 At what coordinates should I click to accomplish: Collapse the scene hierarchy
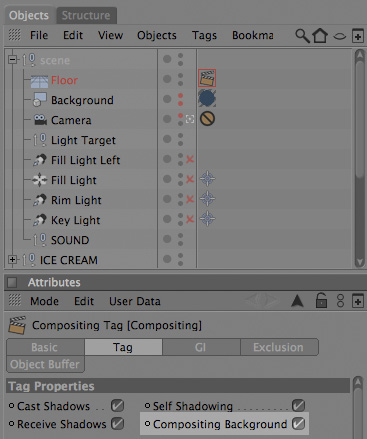click(12, 60)
